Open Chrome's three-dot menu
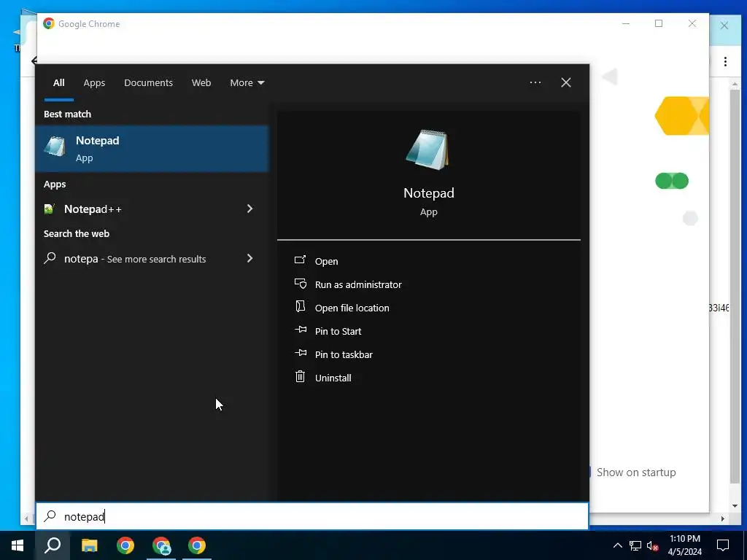The image size is (747, 560). 725,61
